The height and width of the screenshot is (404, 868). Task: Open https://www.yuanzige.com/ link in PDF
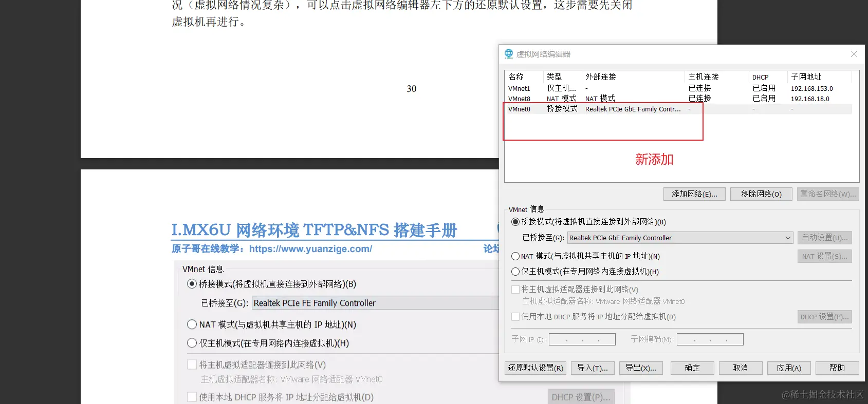[x=310, y=249]
